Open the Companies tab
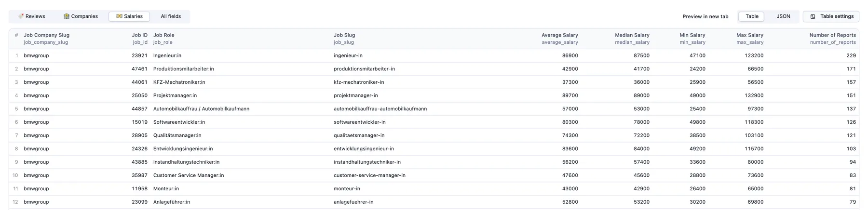The height and width of the screenshot is (210, 868). pos(81,16)
